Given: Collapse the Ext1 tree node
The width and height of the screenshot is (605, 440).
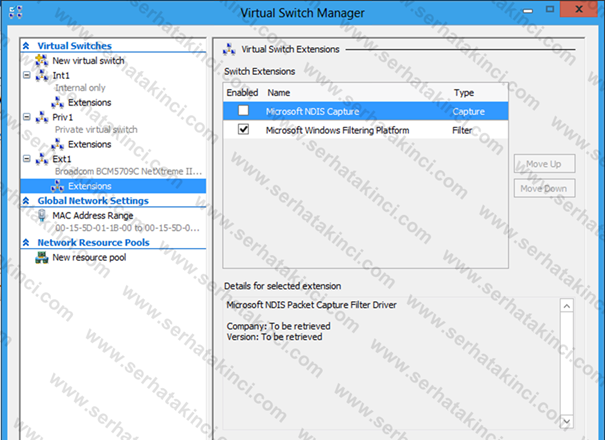Looking at the screenshot, I should tap(27, 158).
